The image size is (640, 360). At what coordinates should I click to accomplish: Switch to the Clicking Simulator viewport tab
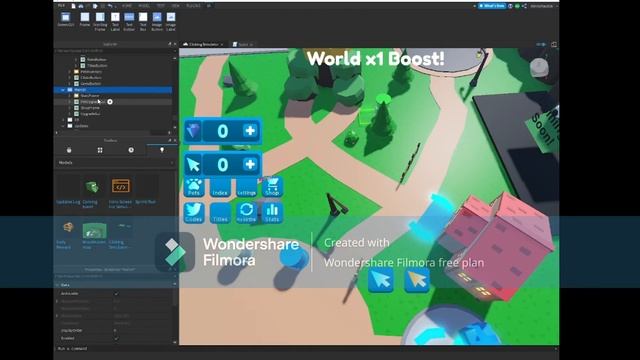coord(203,44)
